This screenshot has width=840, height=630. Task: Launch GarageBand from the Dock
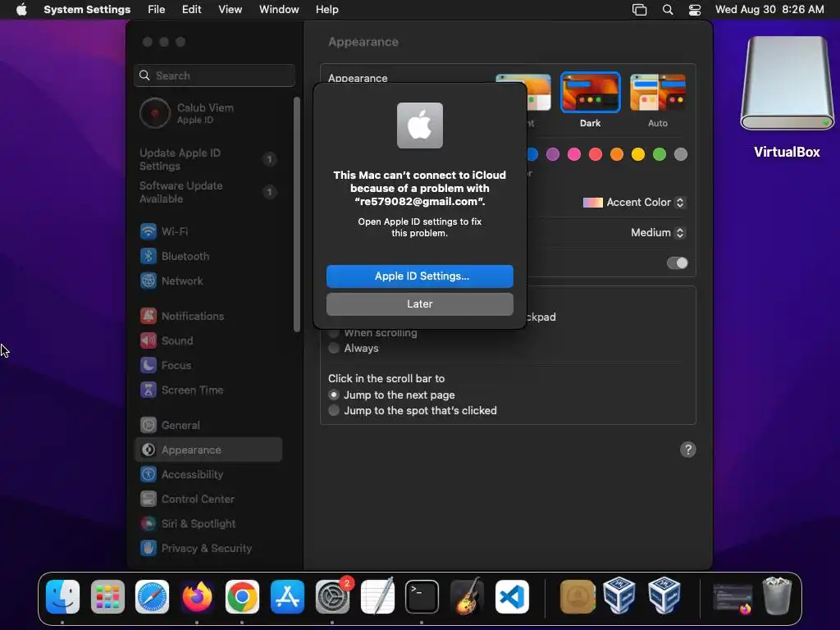(467, 596)
